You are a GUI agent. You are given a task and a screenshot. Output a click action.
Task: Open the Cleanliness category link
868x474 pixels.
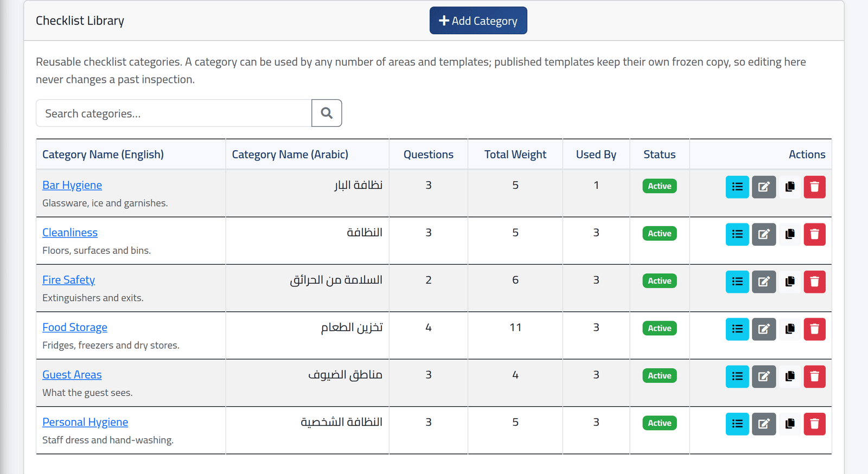[70, 232]
